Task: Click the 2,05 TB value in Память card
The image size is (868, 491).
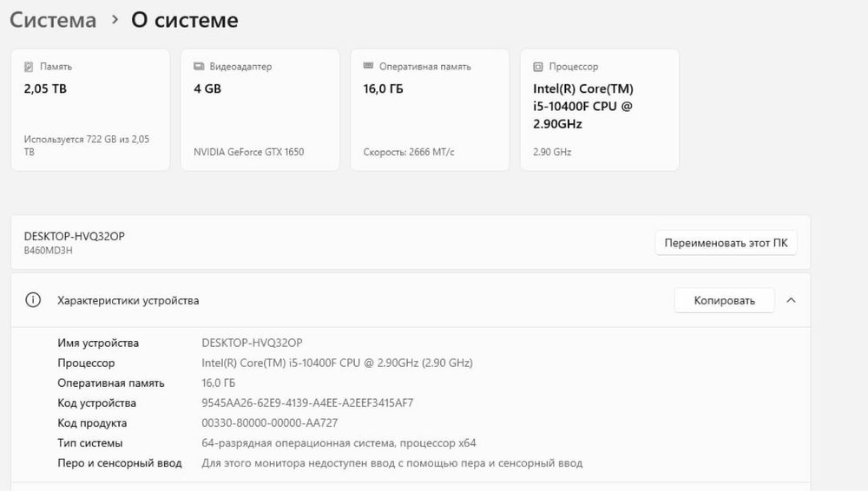Action: point(45,88)
